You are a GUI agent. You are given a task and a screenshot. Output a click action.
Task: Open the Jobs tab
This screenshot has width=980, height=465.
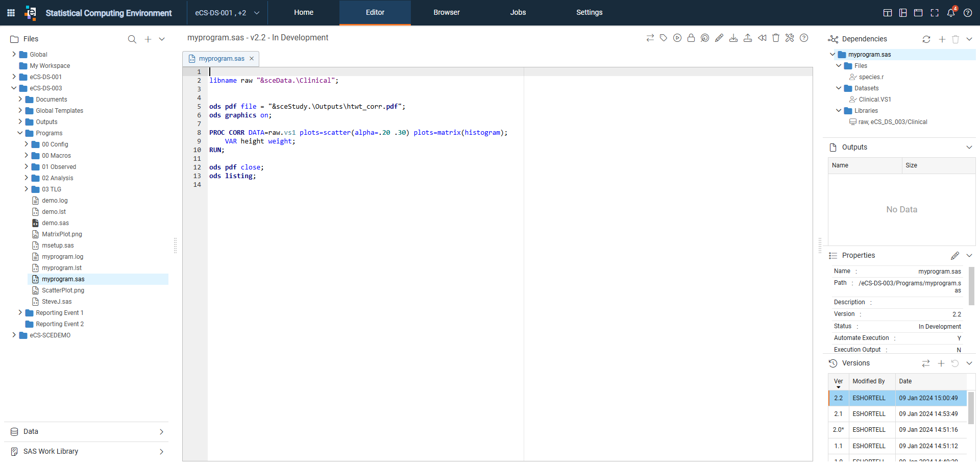[x=518, y=13]
